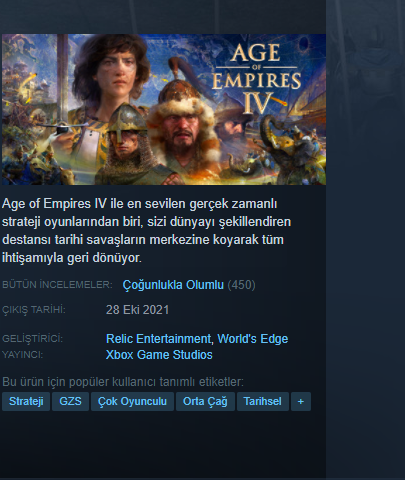Click the GELİŞTİRİCİ label
405x480 pixels.
(x=33, y=339)
